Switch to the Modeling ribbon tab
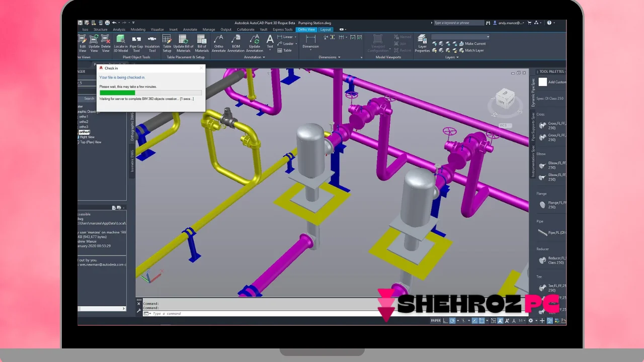 tap(138, 30)
